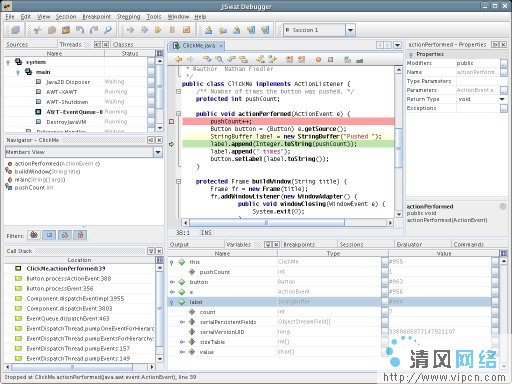The height and width of the screenshot is (384, 512).
Task: Click the Step Into icon
Action: [209, 30]
